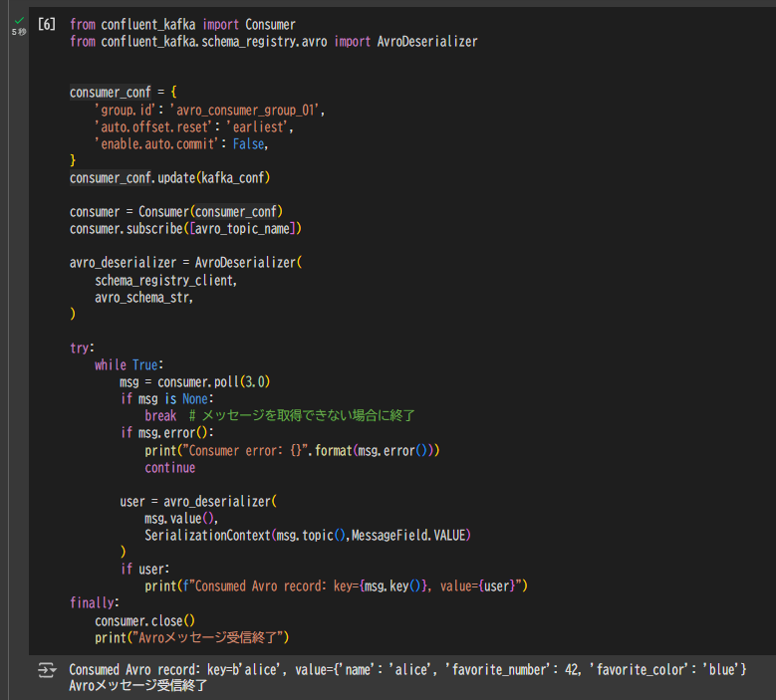Click the 'consumer_conf = {' line
This screenshot has height=700, width=776.
coord(124,92)
